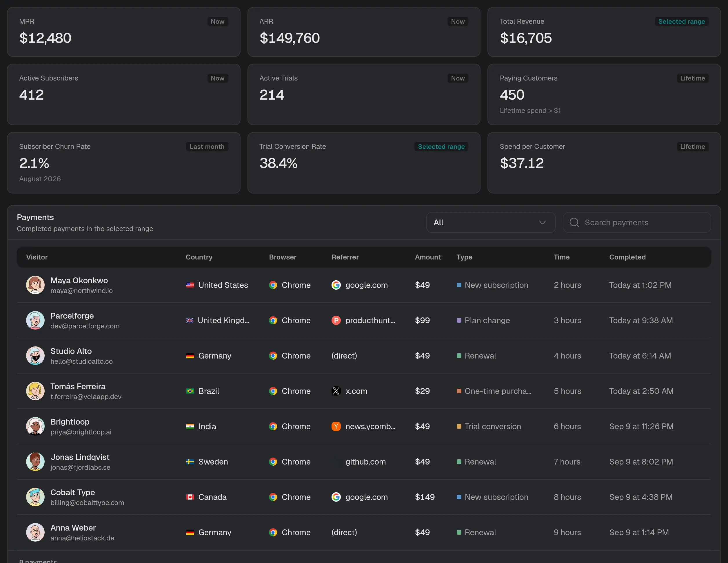The height and width of the screenshot is (563, 728).
Task: Click the United States flag icon
Action: (190, 285)
